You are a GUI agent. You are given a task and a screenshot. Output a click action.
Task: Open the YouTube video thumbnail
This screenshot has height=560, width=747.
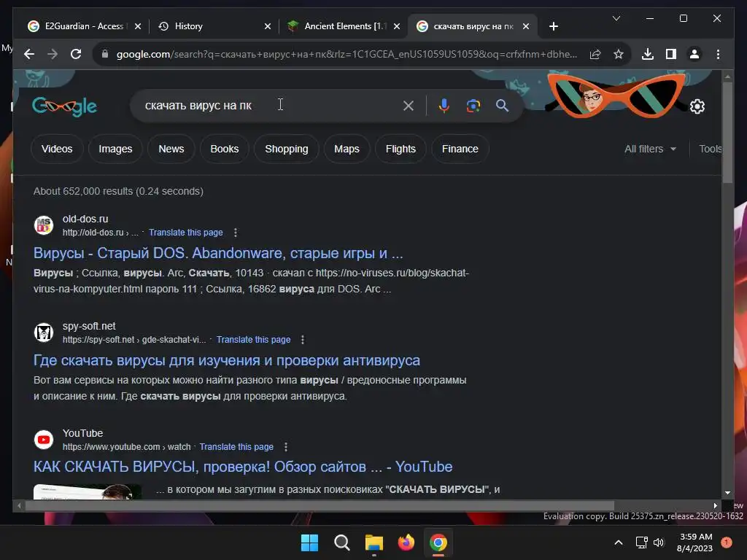(x=88, y=491)
